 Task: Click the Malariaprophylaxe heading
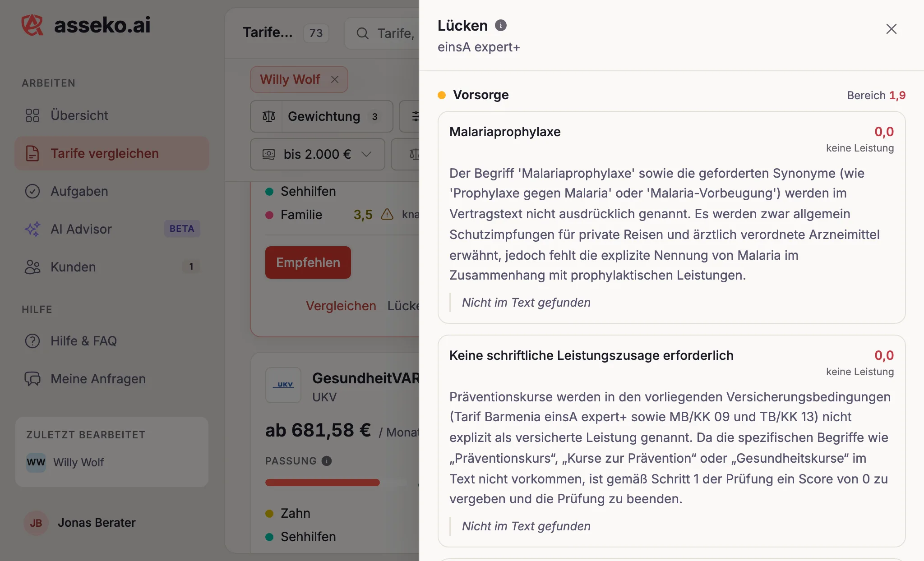[505, 132]
